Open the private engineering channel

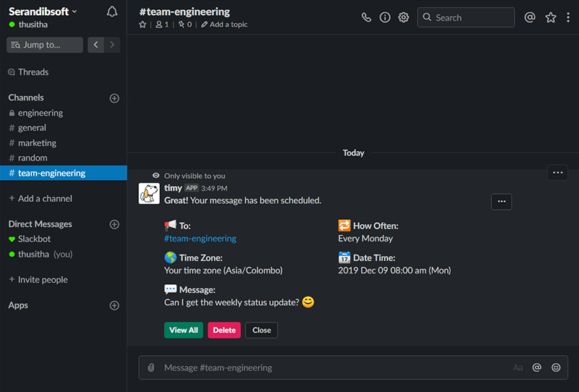tap(64, 113)
